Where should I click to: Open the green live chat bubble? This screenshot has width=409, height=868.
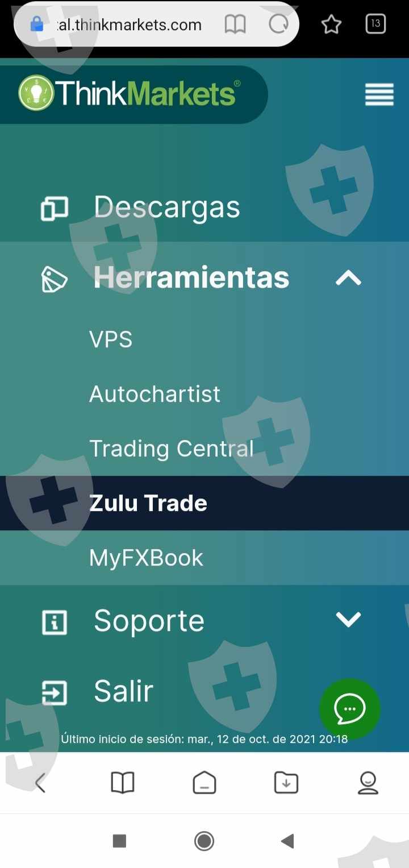(349, 709)
